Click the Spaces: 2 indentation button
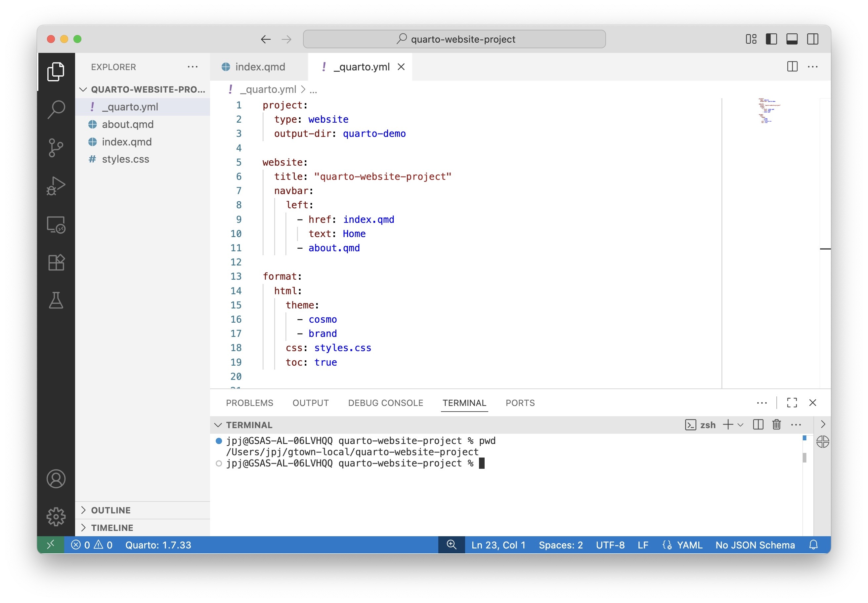 [x=560, y=545]
